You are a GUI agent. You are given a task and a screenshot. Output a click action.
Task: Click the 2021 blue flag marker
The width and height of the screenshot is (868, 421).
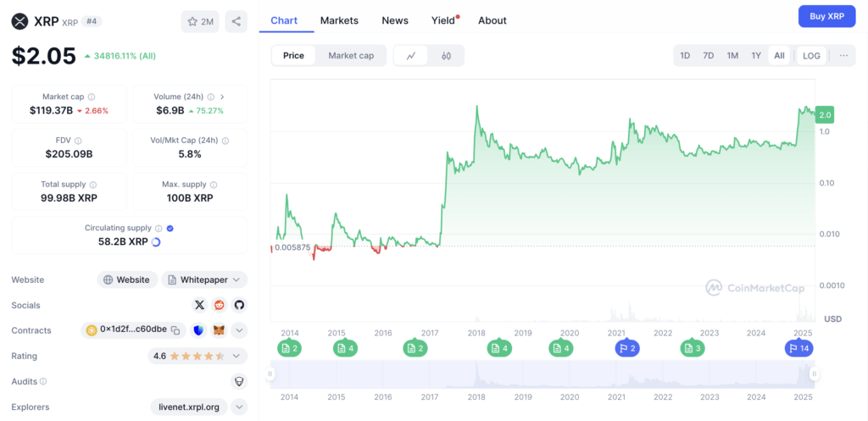[628, 348]
